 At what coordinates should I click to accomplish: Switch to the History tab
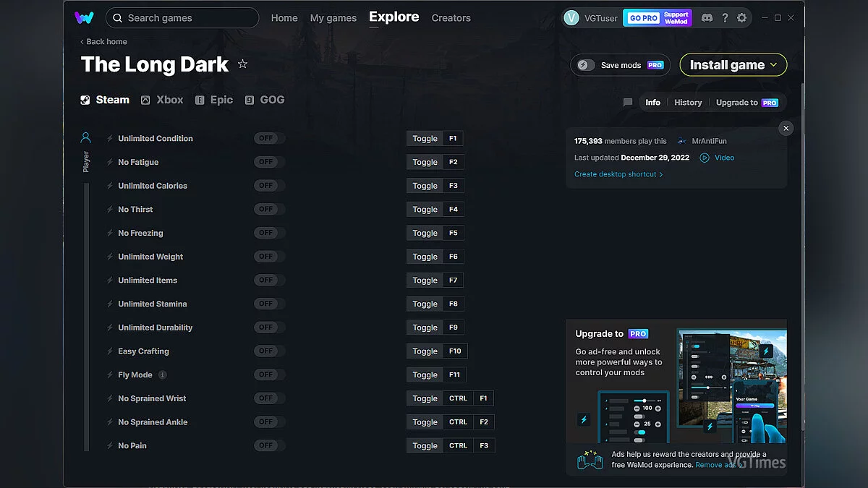click(687, 103)
